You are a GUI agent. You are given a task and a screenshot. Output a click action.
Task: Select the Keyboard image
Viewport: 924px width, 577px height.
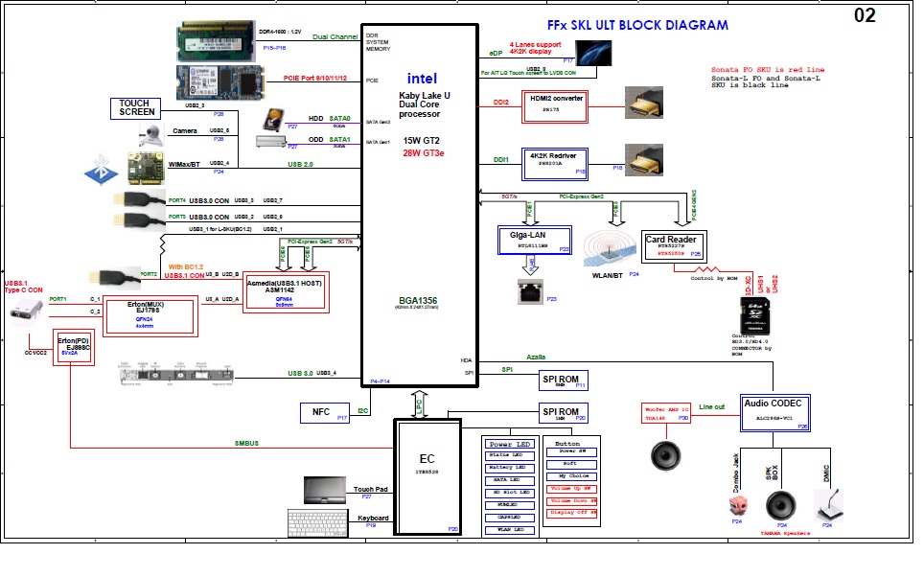pos(318,523)
